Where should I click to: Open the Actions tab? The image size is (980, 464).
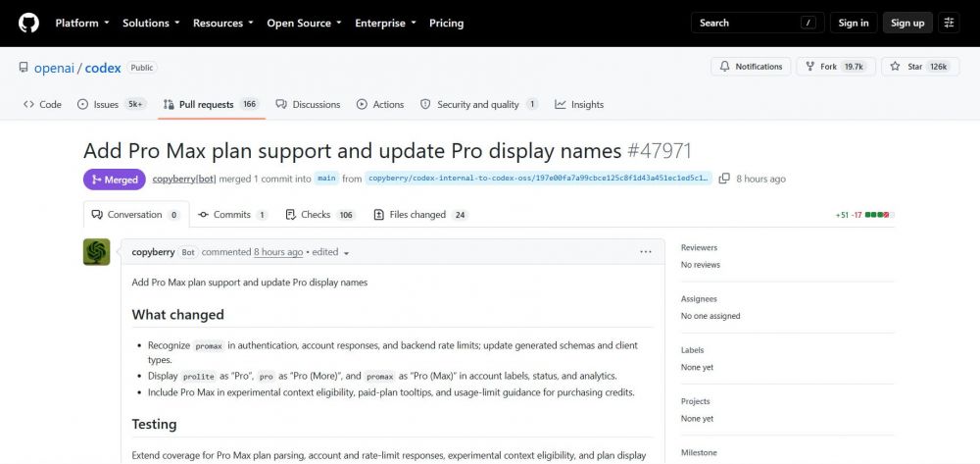[x=380, y=104]
